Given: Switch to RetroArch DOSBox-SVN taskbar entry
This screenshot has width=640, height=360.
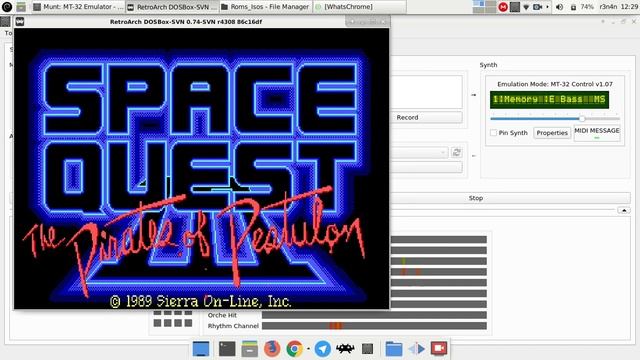Looking at the screenshot, I should 172,7.
